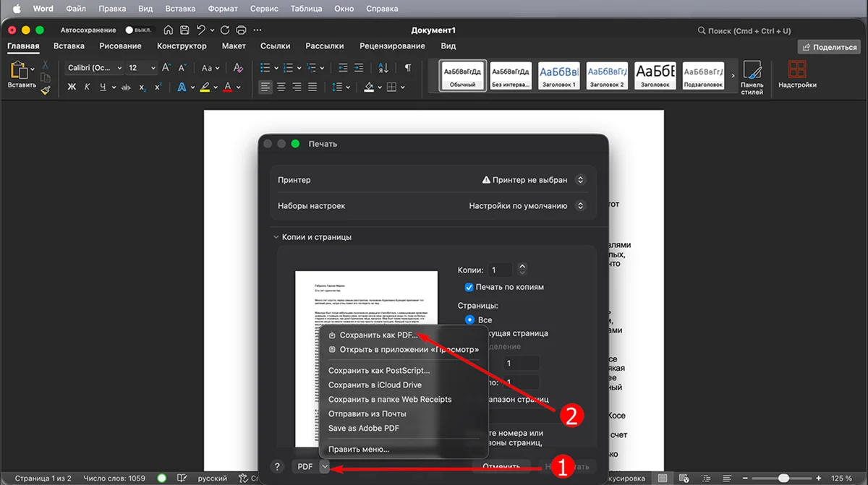Expand the styles gallery arrow
This screenshot has height=485, width=868.
733,75
